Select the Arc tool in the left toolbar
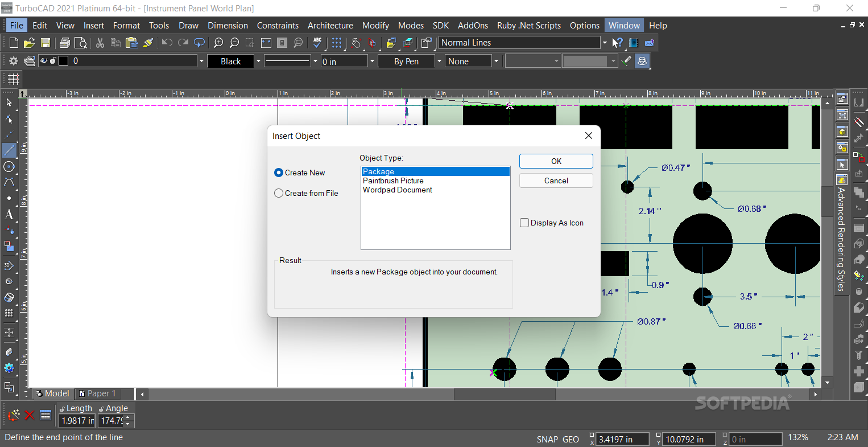868x447 pixels. pos(9,182)
